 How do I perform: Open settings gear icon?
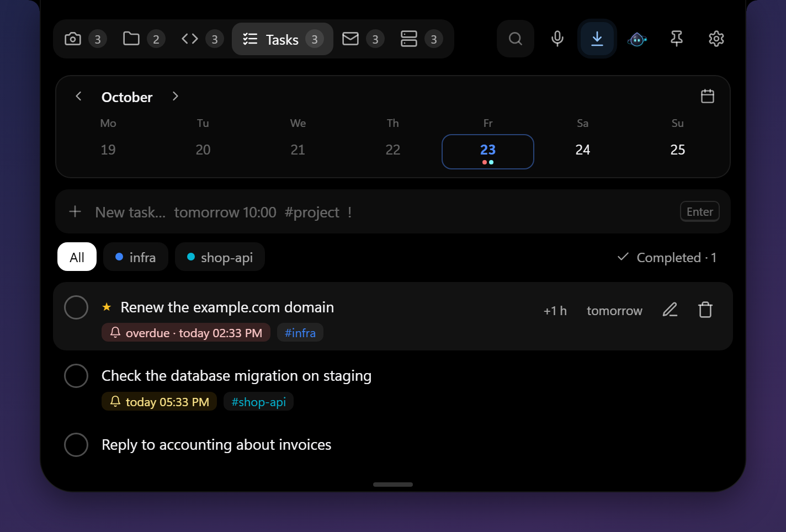716,39
